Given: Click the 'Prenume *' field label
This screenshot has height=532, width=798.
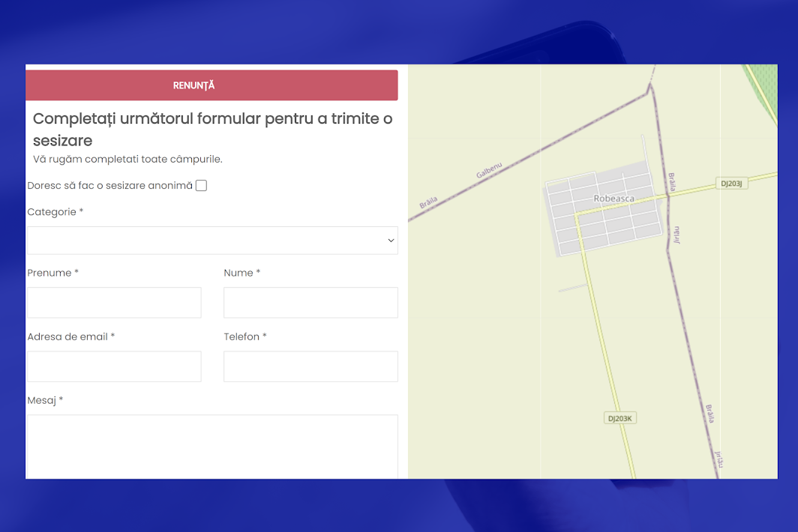Looking at the screenshot, I should 52,273.
